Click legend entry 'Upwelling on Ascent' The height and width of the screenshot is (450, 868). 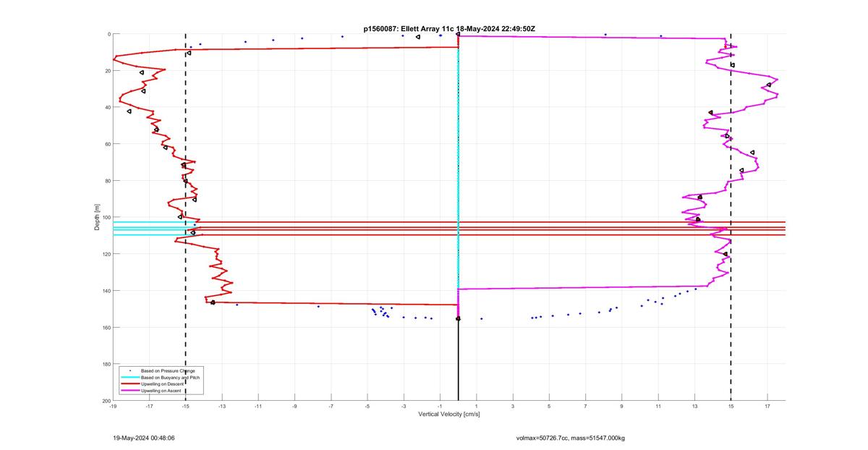[163, 391]
